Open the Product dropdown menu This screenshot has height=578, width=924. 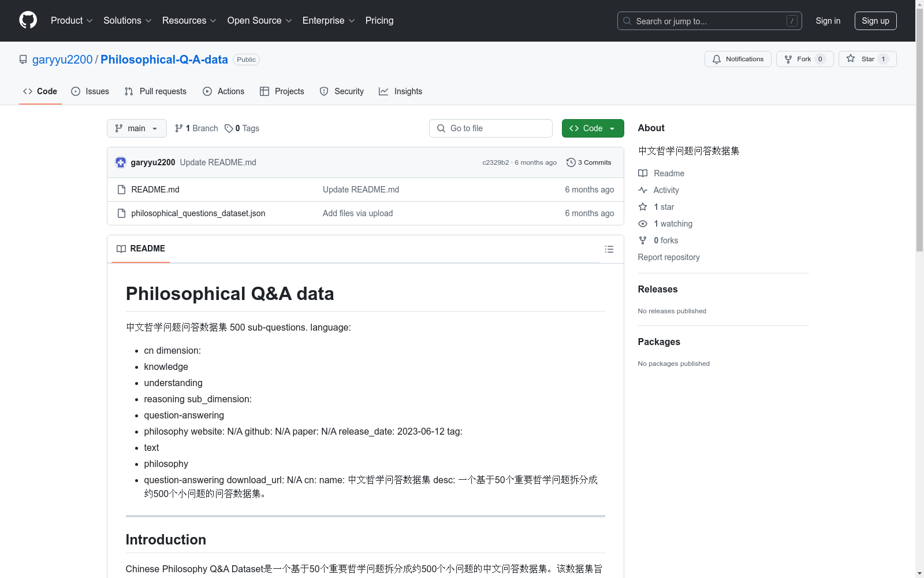coord(72,21)
